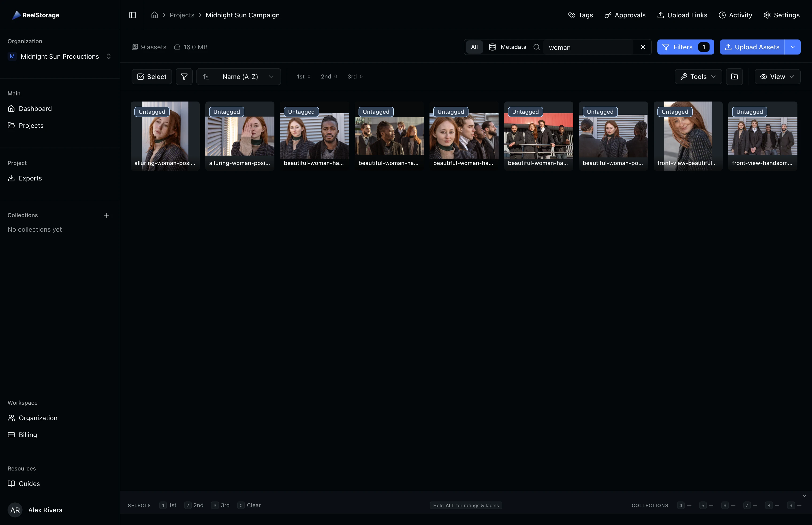Clear all selects in the bottom bar
Screen dimensions: 812x525
pos(254,505)
